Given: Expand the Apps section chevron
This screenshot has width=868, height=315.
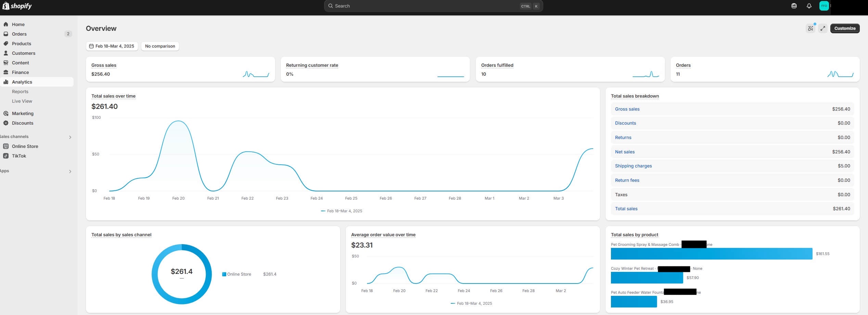Looking at the screenshot, I should tap(70, 172).
